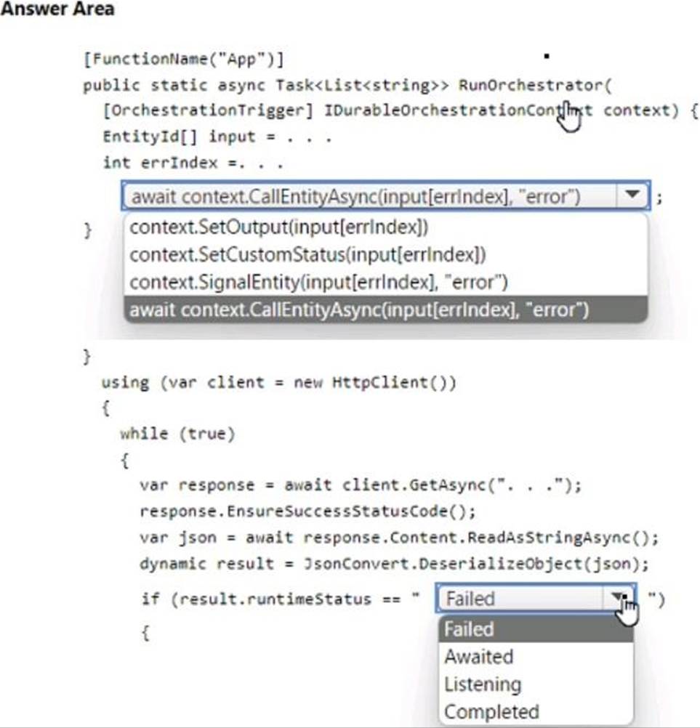Click the FunctionName("App") attribute line

183,59
